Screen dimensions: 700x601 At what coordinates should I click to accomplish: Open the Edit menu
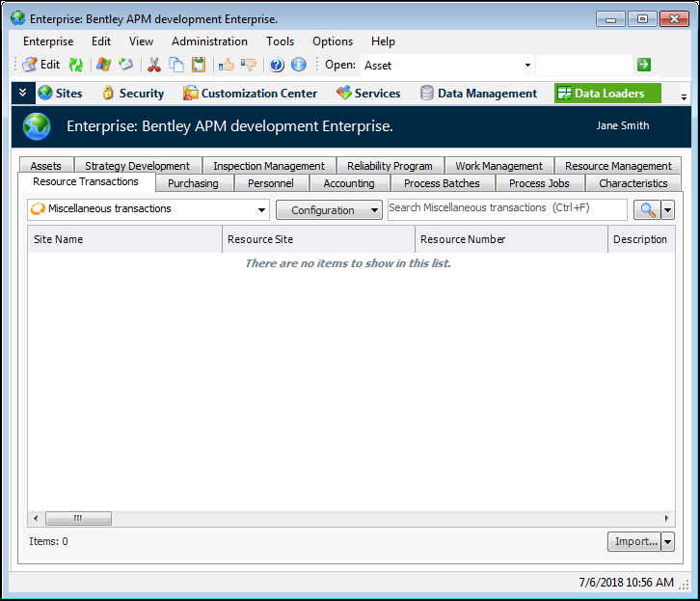click(x=101, y=41)
